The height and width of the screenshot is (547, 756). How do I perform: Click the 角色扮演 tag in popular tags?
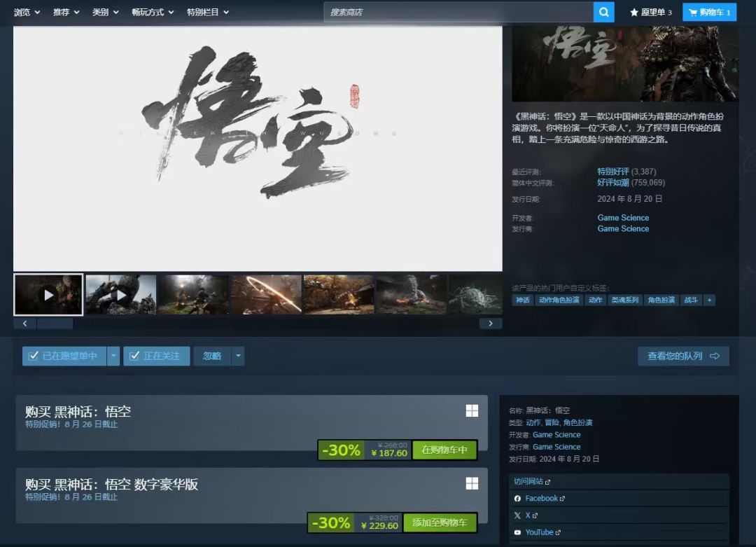pos(661,300)
